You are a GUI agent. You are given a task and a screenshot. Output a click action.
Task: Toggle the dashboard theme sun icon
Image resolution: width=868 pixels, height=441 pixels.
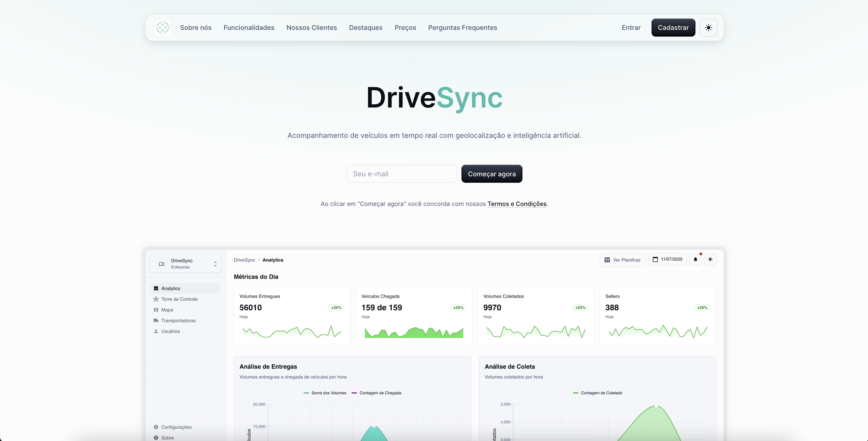coord(710,259)
